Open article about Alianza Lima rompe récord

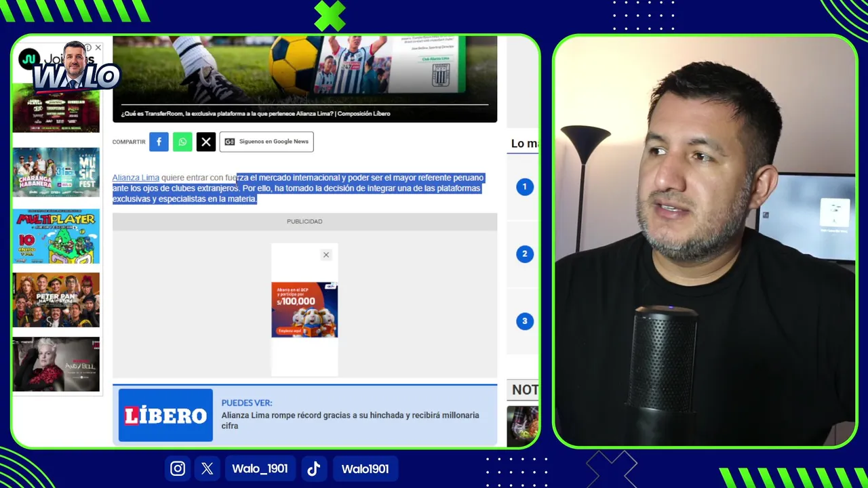tap(350, 420)
